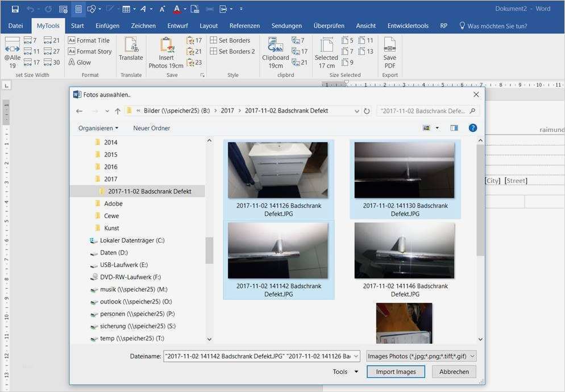
Task: Open the Format Title command
Action: [90, 40]
